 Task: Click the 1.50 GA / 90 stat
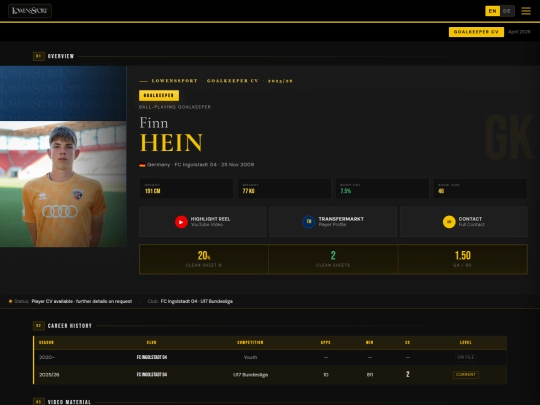click(463, 259)
